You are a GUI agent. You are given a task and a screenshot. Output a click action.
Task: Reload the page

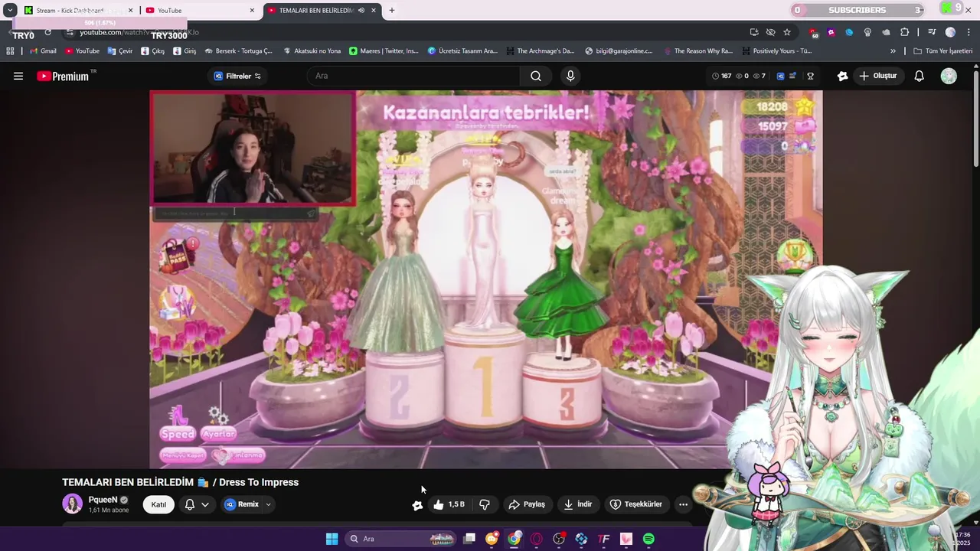[47, 32]
